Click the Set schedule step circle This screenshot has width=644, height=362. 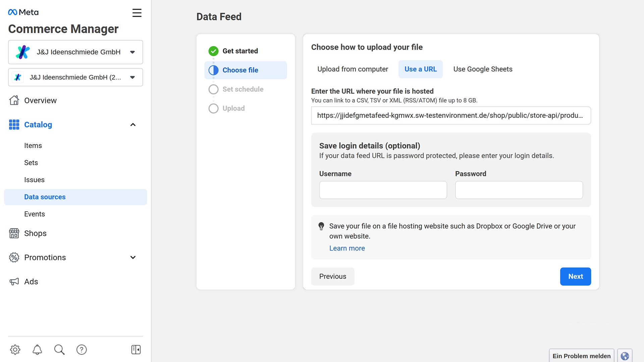pos(213,89)
